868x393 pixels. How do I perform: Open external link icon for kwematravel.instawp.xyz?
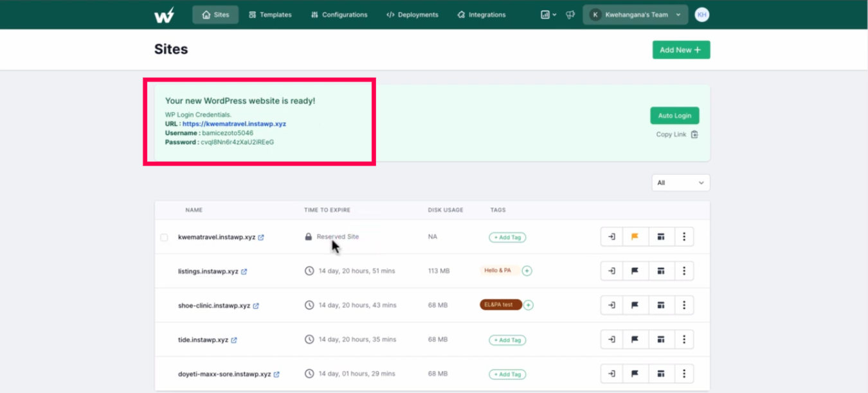[261, 238]
